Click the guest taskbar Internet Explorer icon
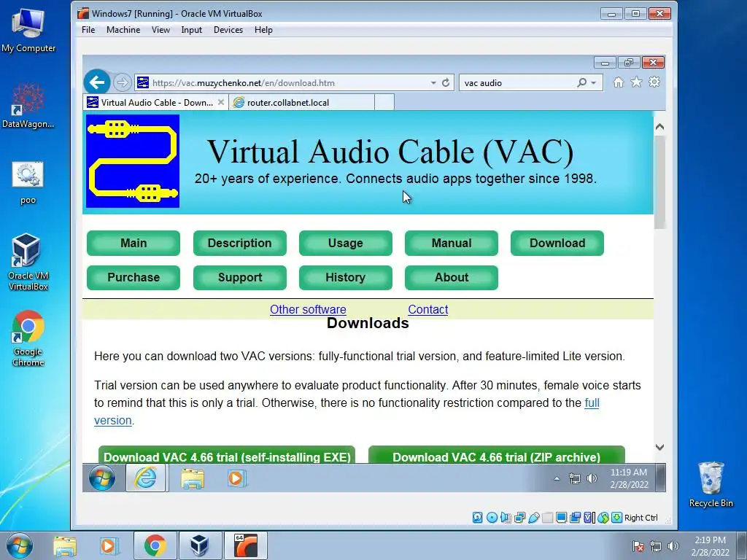 point(146,478)
